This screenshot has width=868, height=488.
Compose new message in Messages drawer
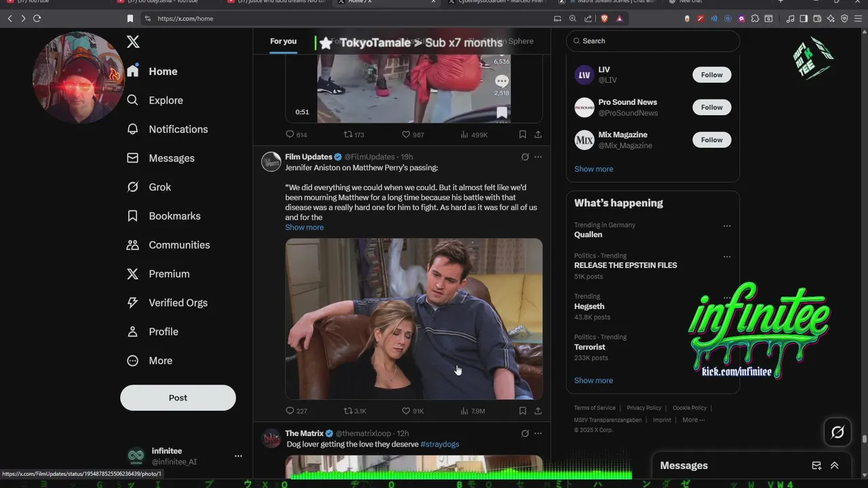click(x=816, y=466)
